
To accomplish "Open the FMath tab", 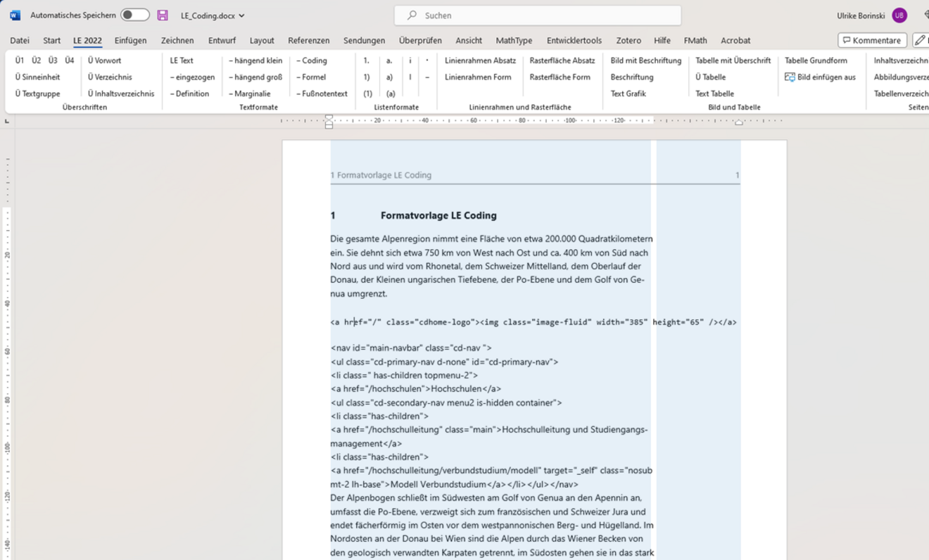I will coord(695,41).
